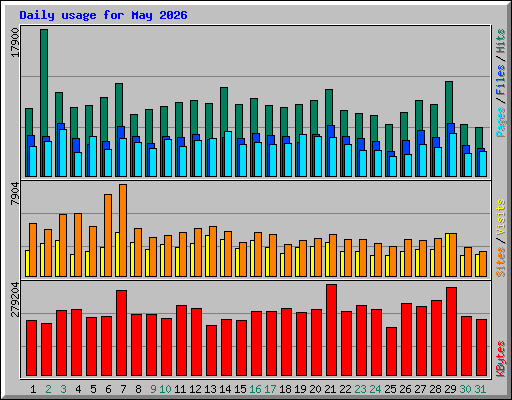Click day 29 on the date axis
Image resolution: width=512 pixels, height=400 pixels.
(450, 389)
